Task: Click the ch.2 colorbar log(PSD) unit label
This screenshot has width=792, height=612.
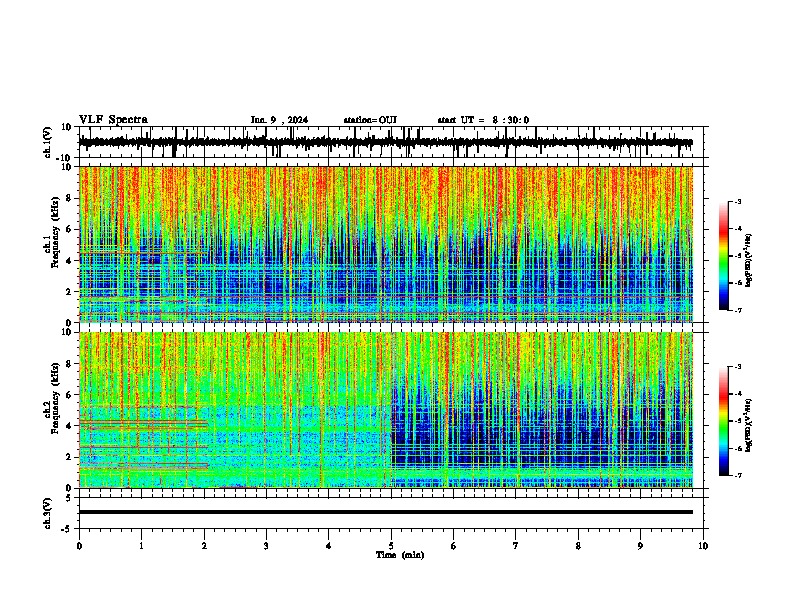Action: point(749,424)
